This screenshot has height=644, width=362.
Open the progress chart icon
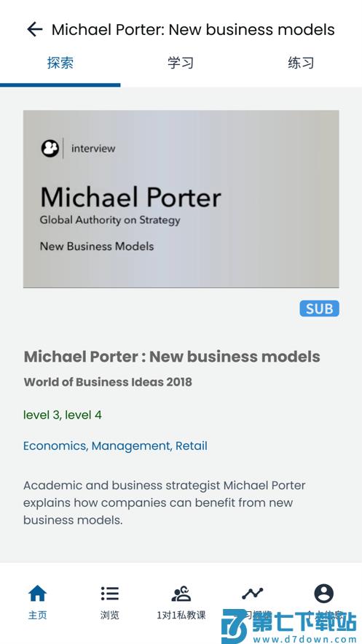[x=252, y=594]
